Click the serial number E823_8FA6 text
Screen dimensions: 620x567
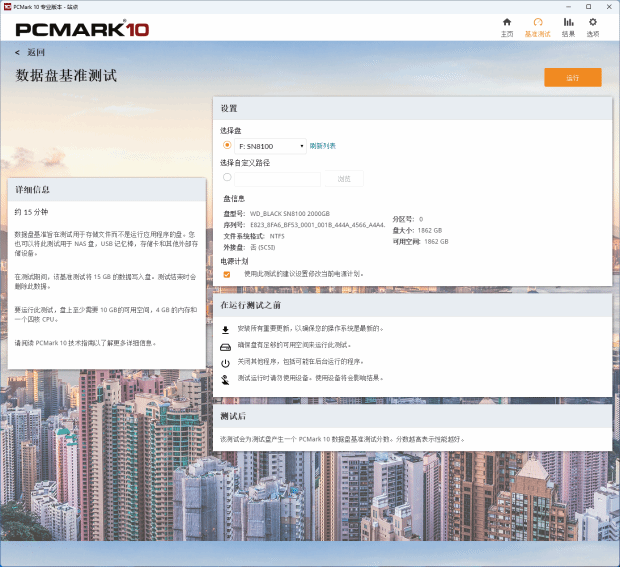tap(318, 225)
